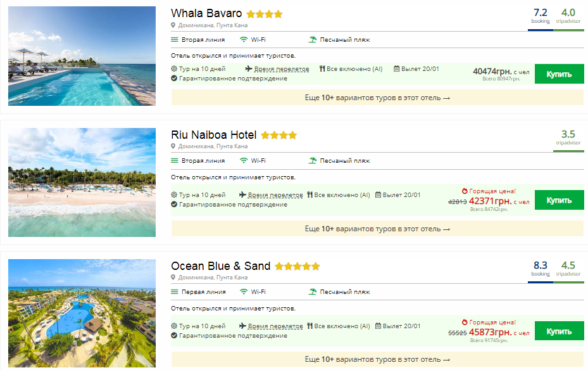The image size is (588, 370).
Task: Click the location pin icon under Whala Bavaro
Action: pos(173,25)
